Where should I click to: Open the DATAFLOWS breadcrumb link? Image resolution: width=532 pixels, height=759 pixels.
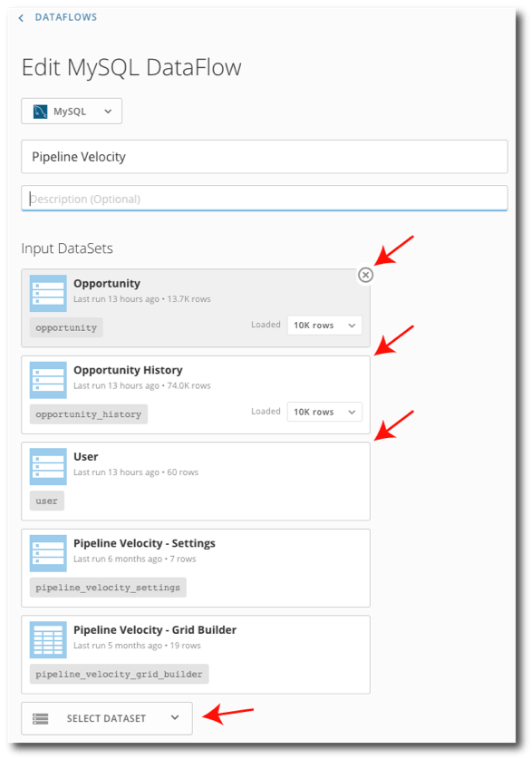[66, 17]
